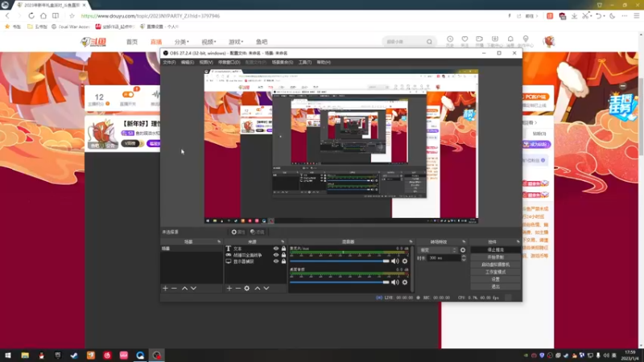
Task: Toggle visibility eye of the game capture source
Action: click(276, 255)
